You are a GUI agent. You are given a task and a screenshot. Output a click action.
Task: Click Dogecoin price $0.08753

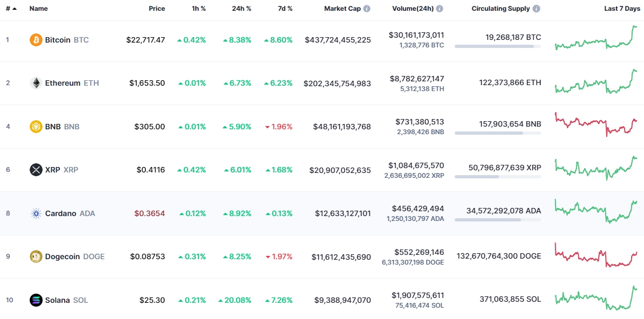point(148,256)
